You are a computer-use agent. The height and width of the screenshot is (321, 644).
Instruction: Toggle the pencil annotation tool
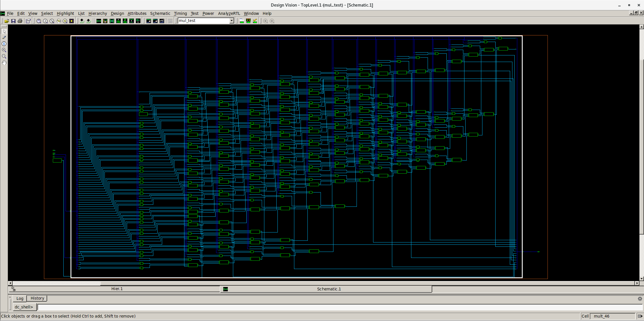pyautogui.click(x=4, y=37)
